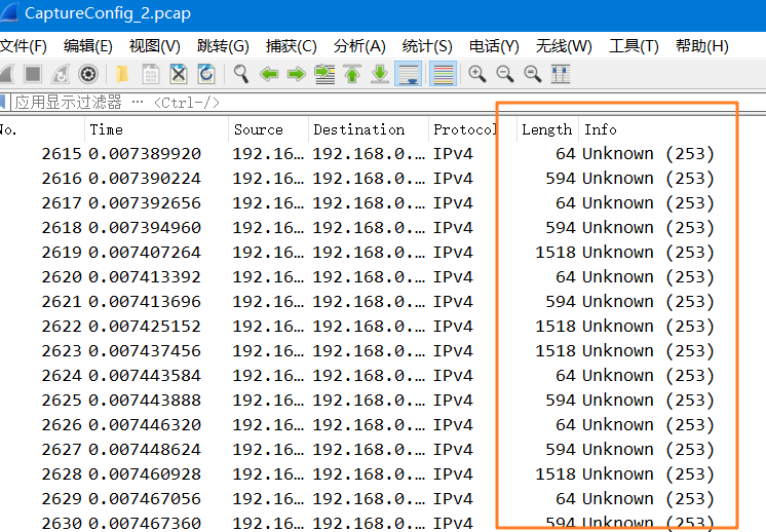Select packet row 2620

(x=383, y=277)
